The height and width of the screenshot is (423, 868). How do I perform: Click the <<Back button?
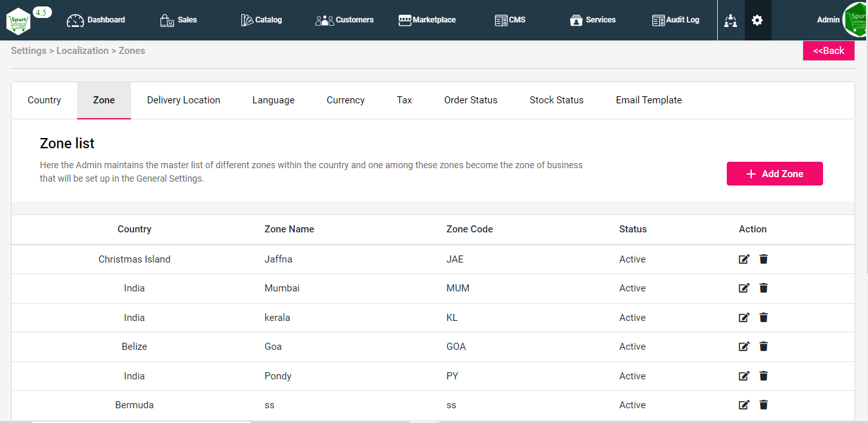(829, 51)
